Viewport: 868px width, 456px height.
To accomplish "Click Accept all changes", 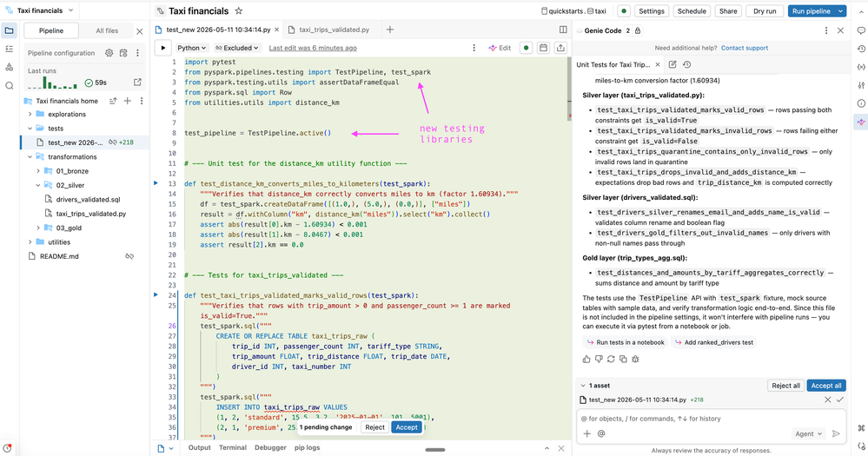I will [x=826, y=386].
